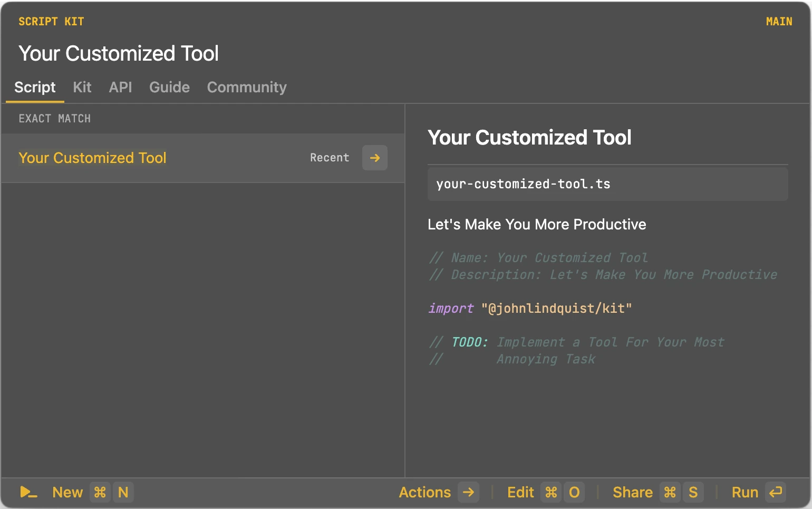
Task: Click the Let's Make You More Productive description
Action: [x=537, y=225]
